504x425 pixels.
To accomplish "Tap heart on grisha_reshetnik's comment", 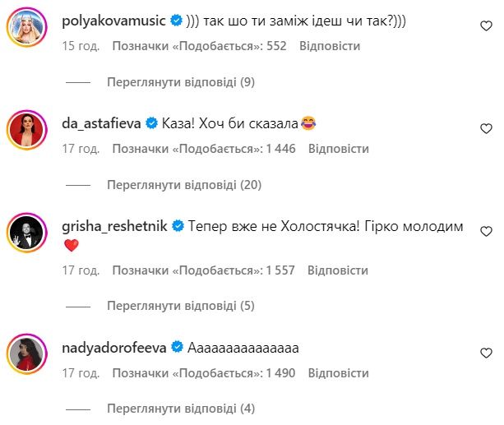I will tap(485, 231).
